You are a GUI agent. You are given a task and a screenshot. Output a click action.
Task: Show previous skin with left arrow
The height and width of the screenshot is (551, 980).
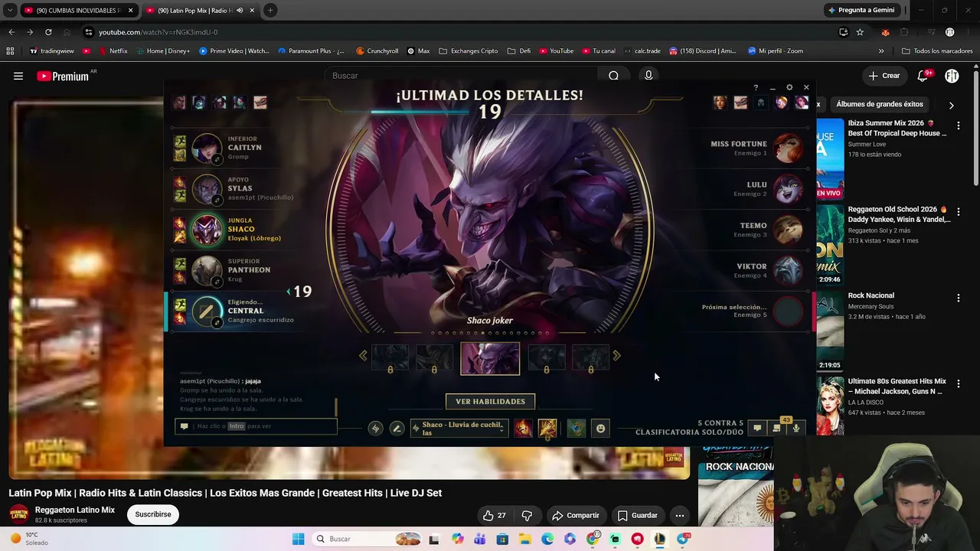(363, 355)
